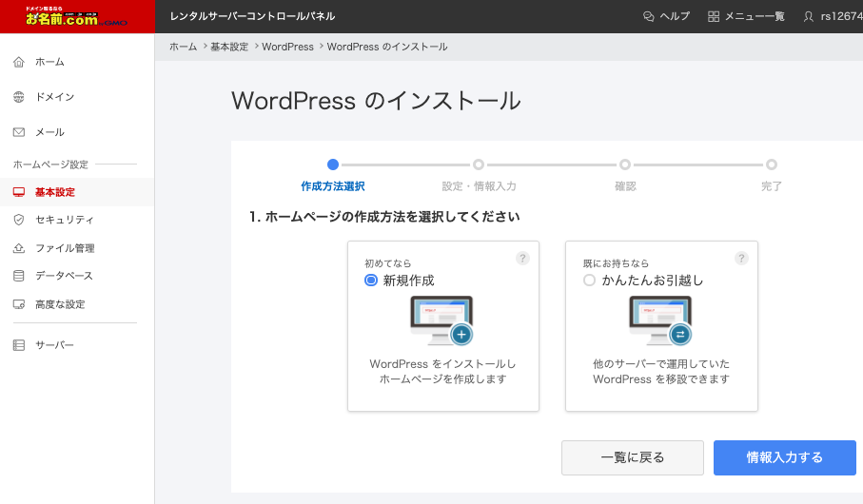
Task: Open メニュー一覧 grid menu
Action: (x=714, y=16)
